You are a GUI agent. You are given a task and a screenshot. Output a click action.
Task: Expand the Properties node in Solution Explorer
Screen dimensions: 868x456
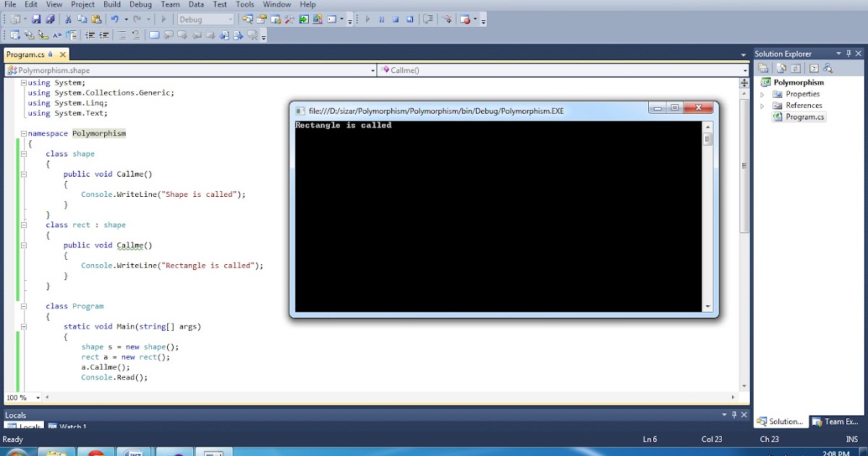762,93
